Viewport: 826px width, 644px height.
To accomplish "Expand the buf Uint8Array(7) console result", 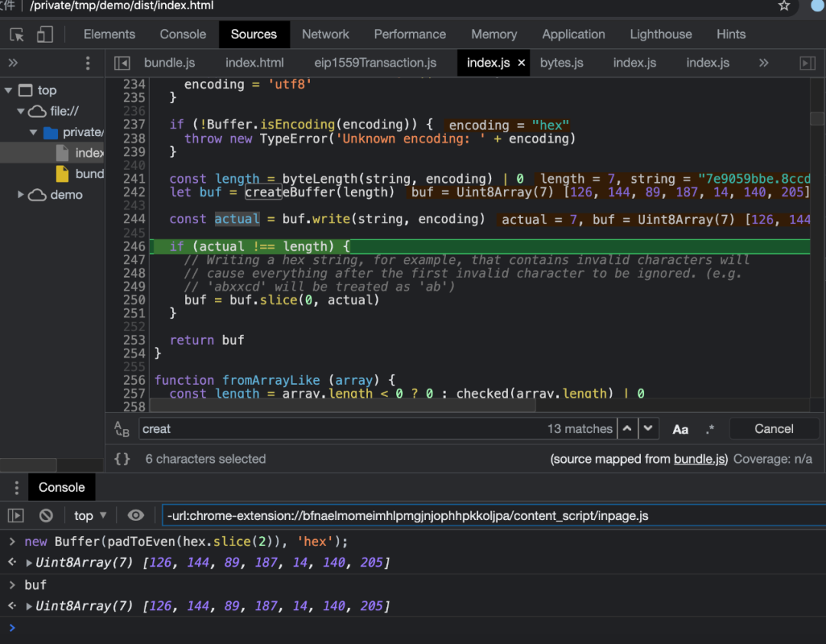I will [29, 607].
